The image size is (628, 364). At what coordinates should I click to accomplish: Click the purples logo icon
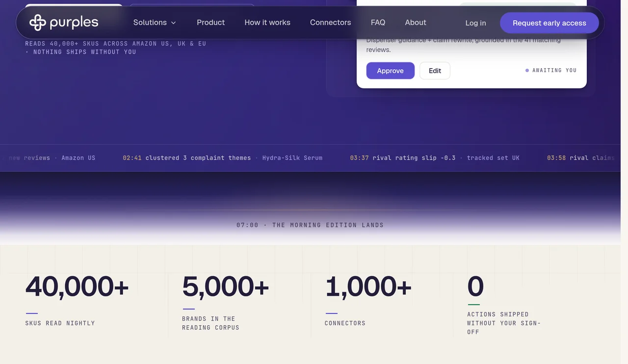pyautogui.click(x=38, y=23)
